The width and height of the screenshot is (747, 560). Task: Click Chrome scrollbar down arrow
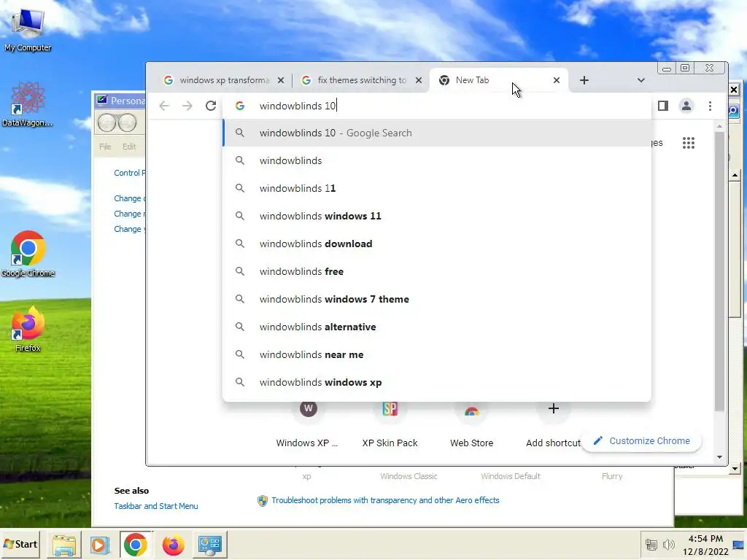719,457
